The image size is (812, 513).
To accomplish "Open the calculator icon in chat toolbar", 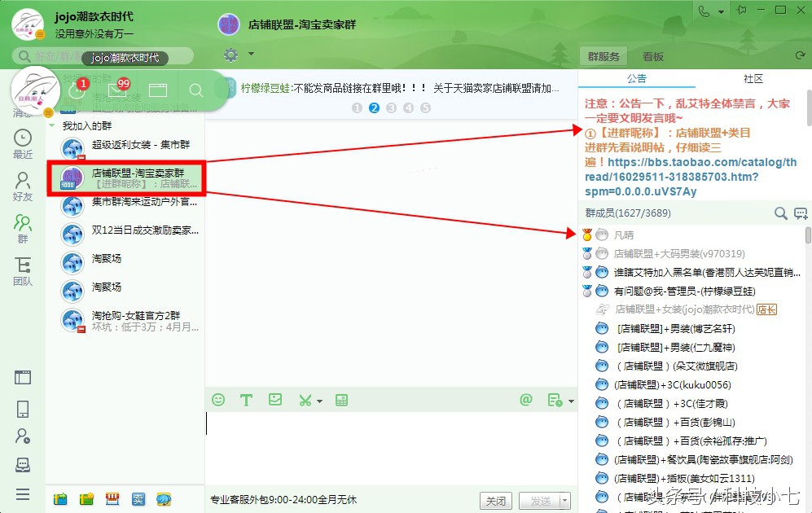I will [341, 400].
